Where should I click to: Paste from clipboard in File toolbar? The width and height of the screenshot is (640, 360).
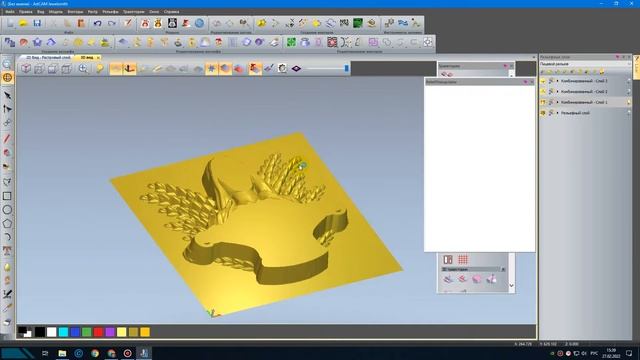pyautogui.click(x=81, y=23)
